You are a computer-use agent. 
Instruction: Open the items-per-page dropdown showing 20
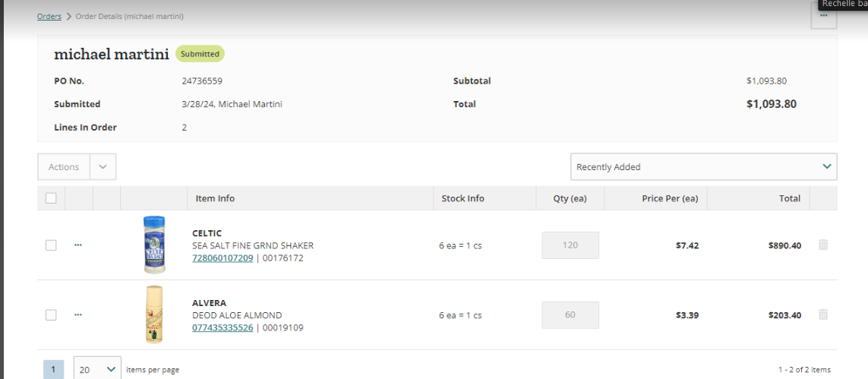[x=97, y=369]
